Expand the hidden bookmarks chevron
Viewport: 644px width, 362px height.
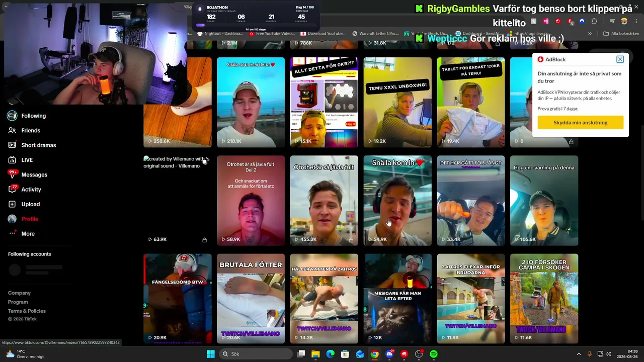590,34
